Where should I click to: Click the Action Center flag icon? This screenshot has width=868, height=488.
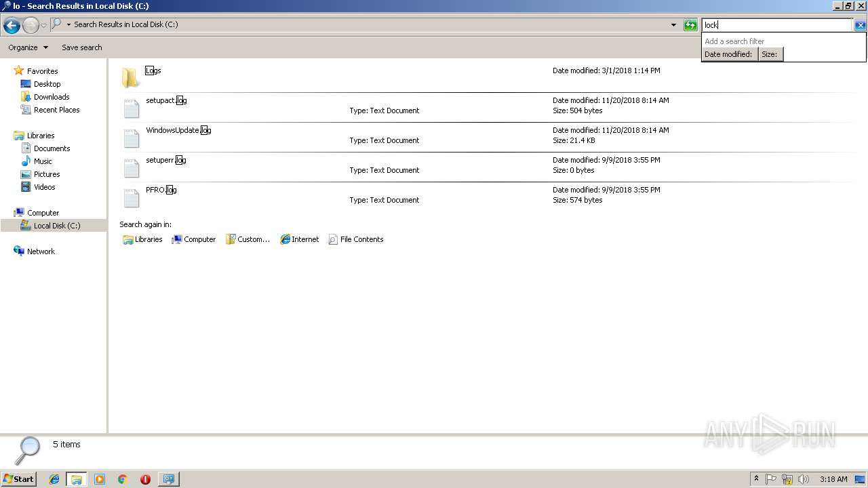(771, 479)
